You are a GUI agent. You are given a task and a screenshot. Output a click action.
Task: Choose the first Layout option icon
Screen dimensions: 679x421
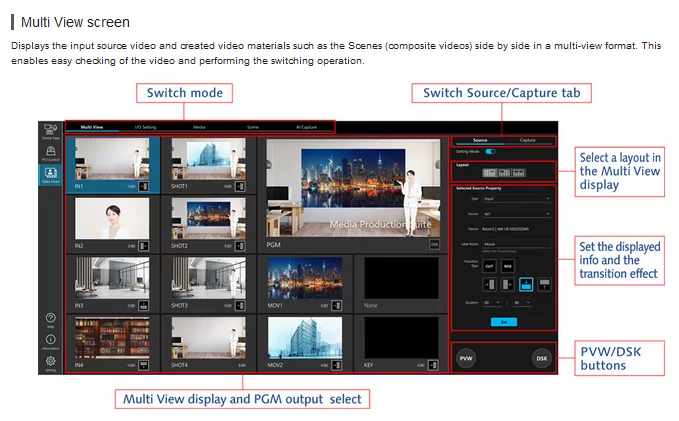[487, 173]
